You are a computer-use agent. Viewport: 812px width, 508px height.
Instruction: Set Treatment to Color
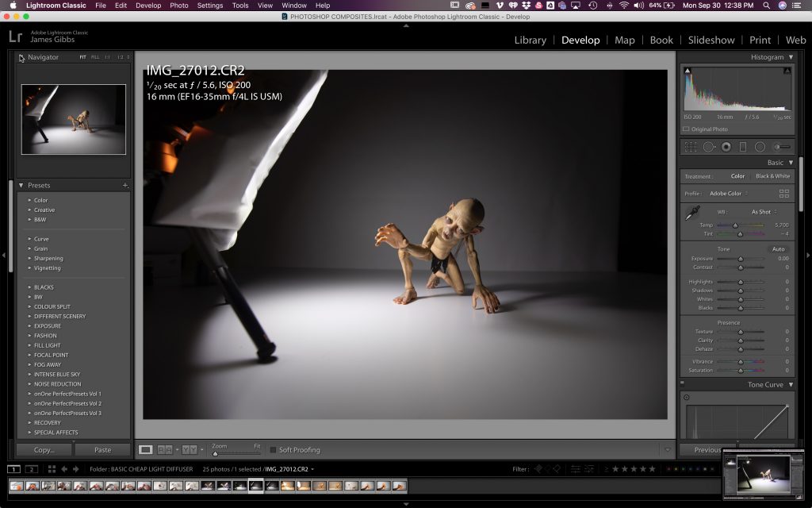click(738, 176)
